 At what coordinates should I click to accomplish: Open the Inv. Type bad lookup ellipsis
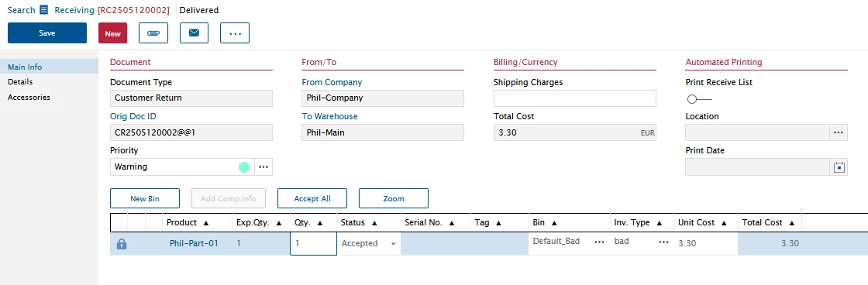click(x=663, y=243)
